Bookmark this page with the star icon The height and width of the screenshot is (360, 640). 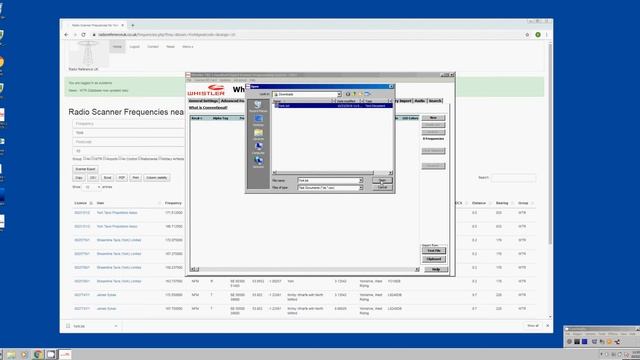coord(527,35)
